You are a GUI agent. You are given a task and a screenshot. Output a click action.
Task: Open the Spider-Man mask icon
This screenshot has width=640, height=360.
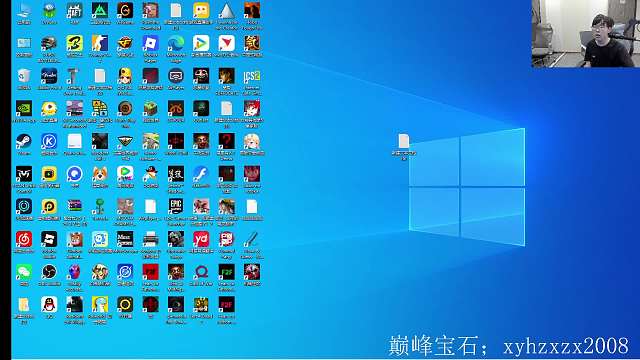[74, 272]
